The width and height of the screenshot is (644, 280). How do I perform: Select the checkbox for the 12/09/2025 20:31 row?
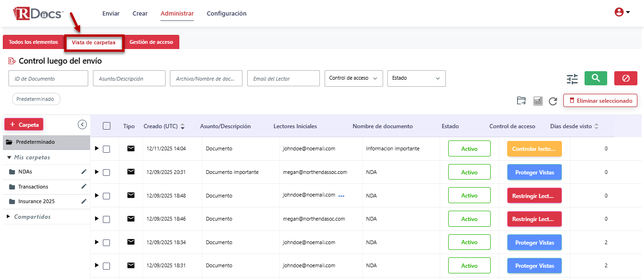(x=106, y=173)
